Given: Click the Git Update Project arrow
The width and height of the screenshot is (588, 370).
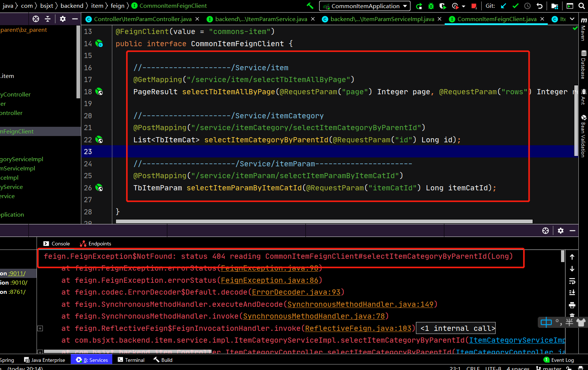Looking at the screenshot, I should (x=503, y=6).
